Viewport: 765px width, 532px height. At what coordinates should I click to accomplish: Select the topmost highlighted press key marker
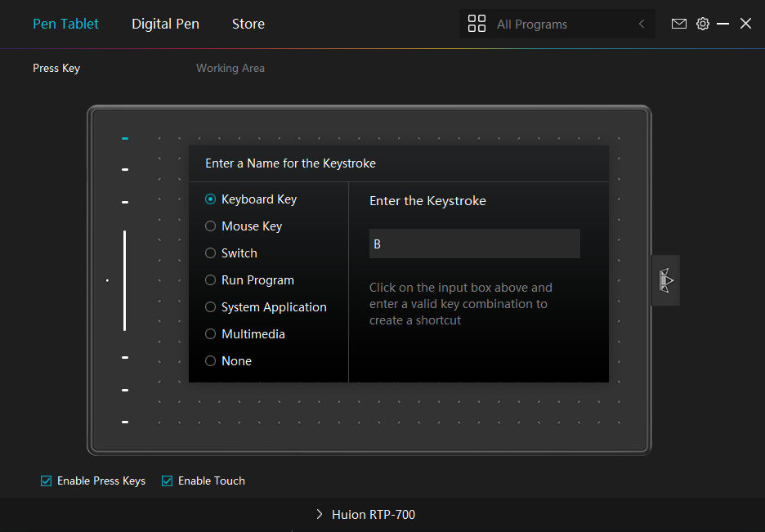(125, 139)
